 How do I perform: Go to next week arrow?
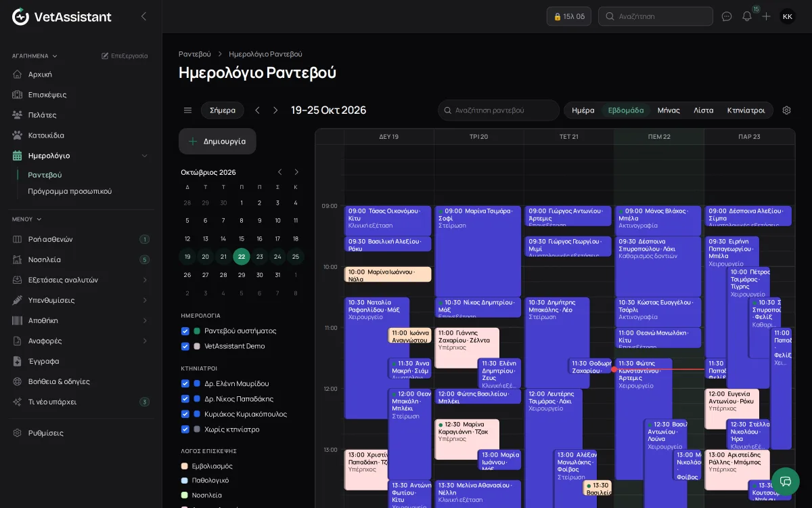[275, 110]
